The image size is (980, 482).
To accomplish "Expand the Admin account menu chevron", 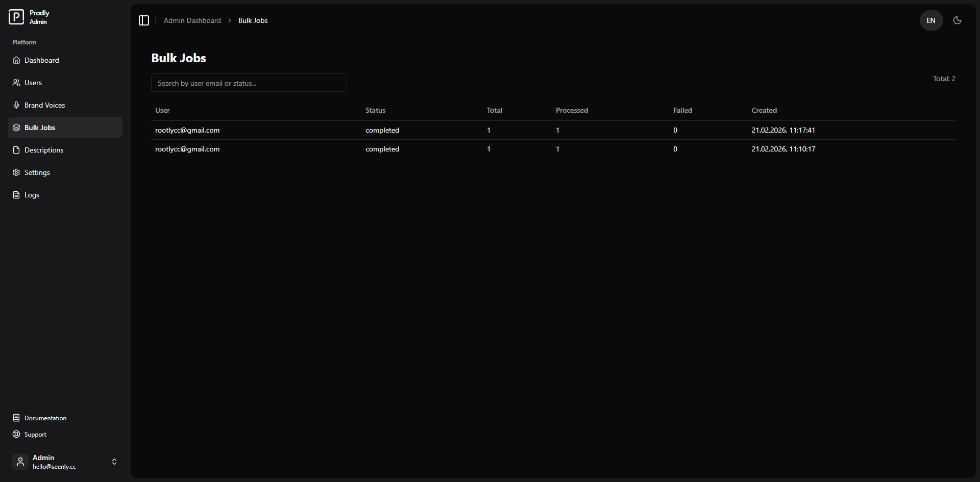I will (x=114, y=462).
